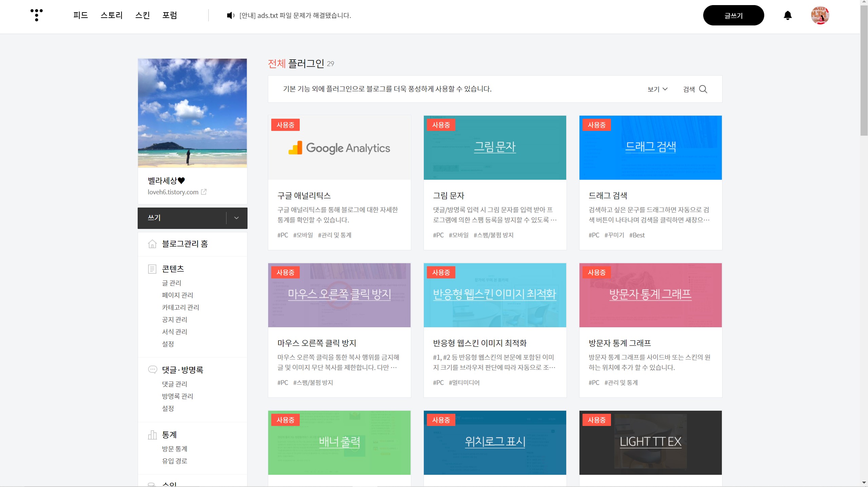Click the 구글 애널리틱스 plugin title

pos(304,196)
